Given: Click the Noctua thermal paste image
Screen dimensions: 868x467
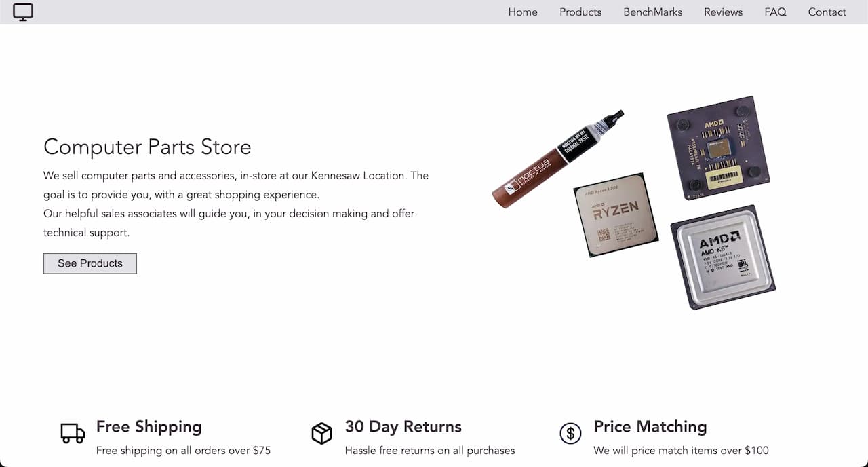Looking at the screenshot, I should coord(557,159).
